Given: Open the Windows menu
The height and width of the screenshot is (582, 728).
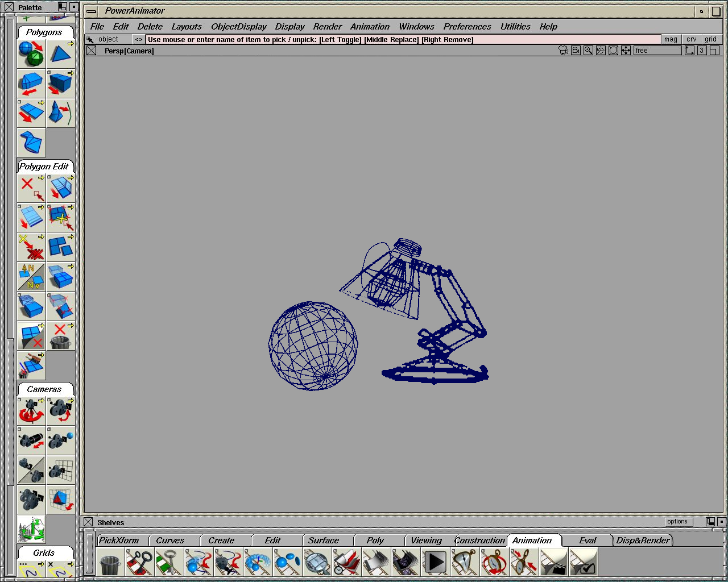Looking at the screenshot, I should coord(416,27).
